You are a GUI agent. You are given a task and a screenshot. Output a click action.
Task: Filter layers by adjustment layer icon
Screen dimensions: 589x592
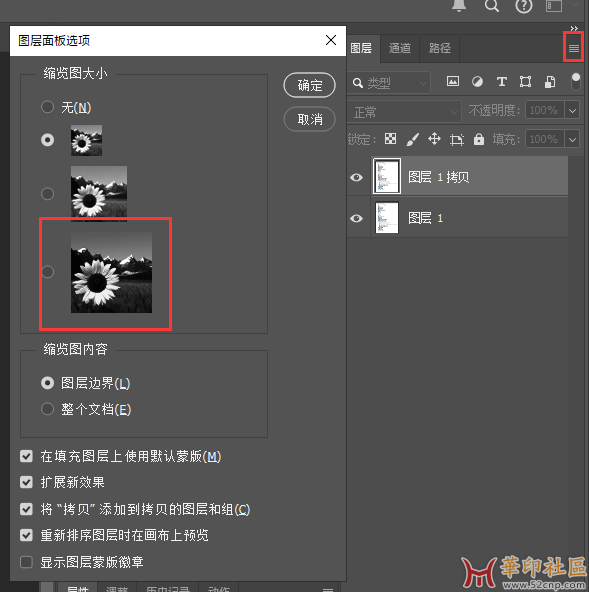coord(477,82)
